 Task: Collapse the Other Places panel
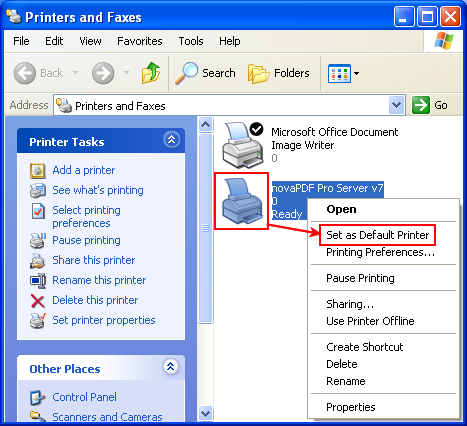click(x=171, y=367)
